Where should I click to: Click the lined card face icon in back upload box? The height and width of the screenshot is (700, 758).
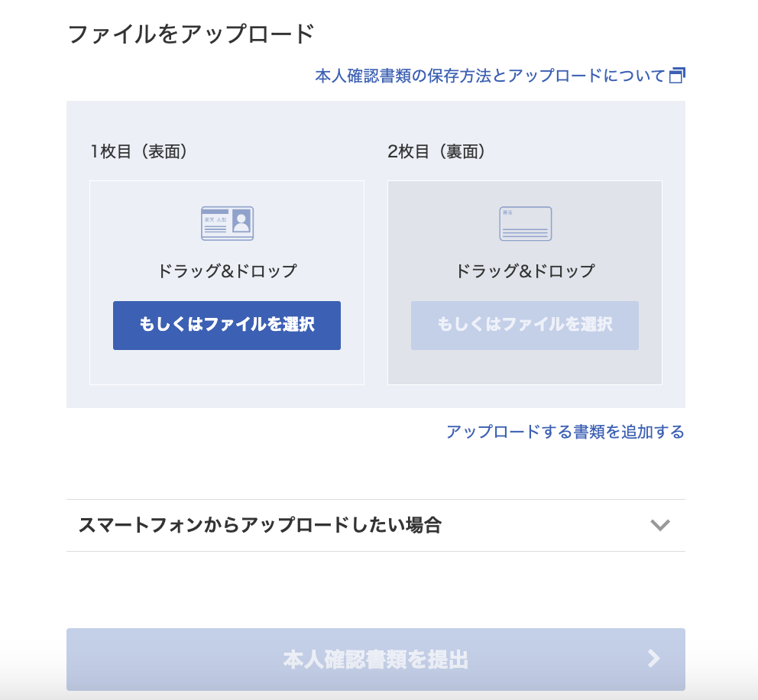click(525, 223)
